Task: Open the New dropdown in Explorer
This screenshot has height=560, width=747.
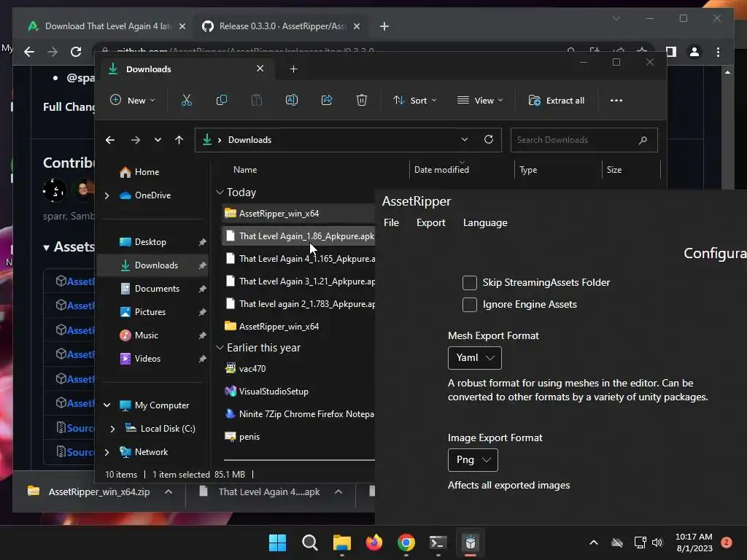Action: (133, 101)
